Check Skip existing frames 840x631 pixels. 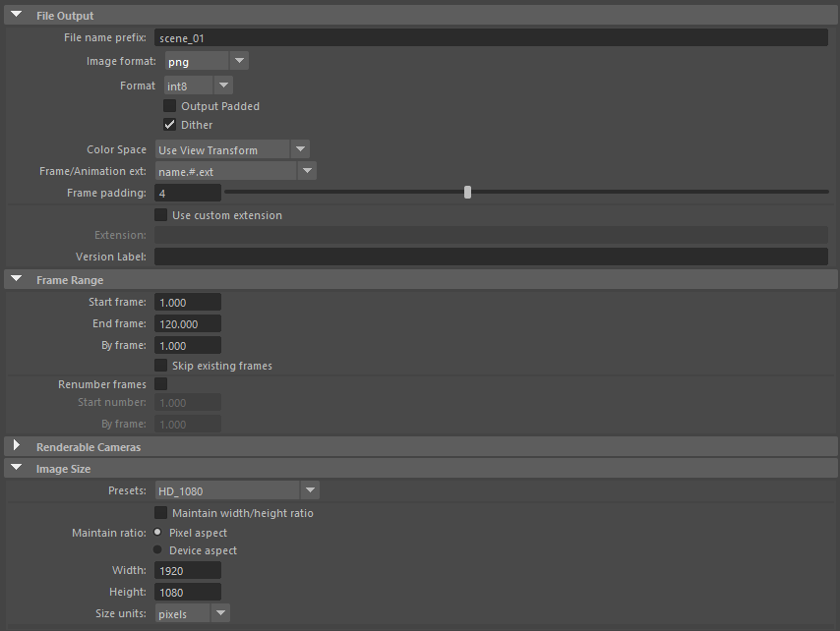point(160,366)
